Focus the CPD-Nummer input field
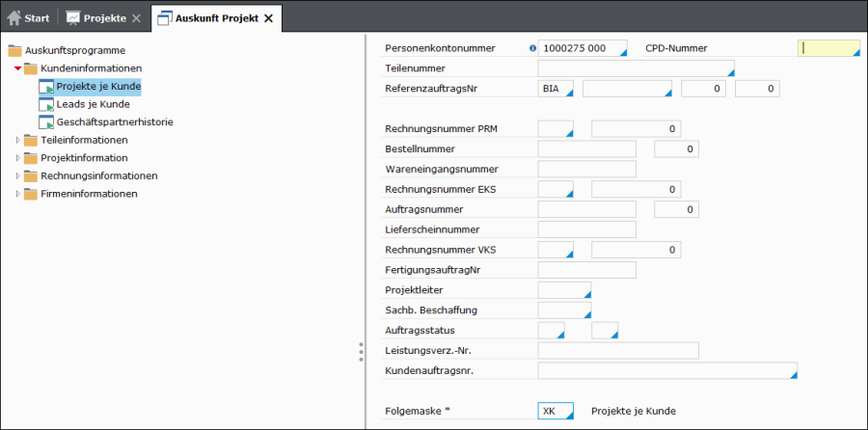 (828, 48)
